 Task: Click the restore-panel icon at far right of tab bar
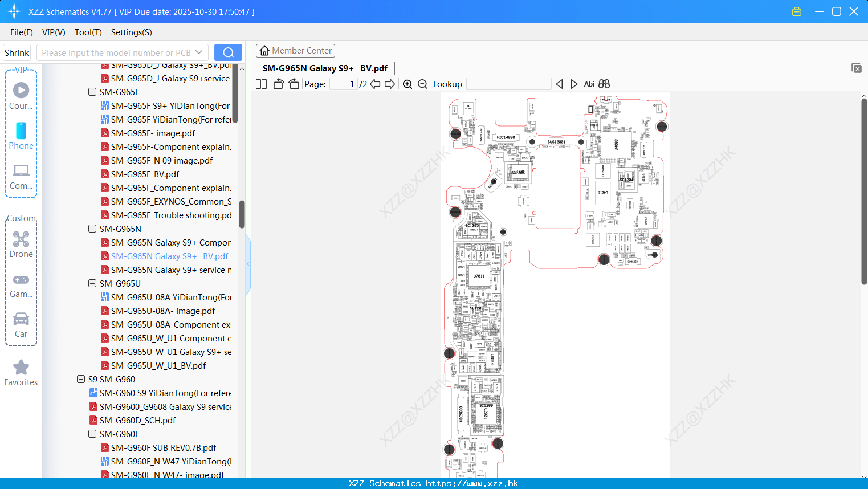click(857, 68)
